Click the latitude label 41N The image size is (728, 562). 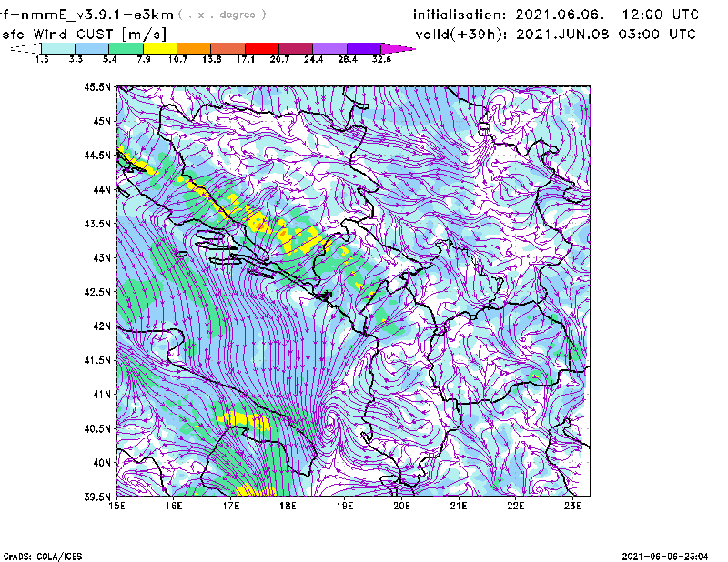[x=102, y=395]
